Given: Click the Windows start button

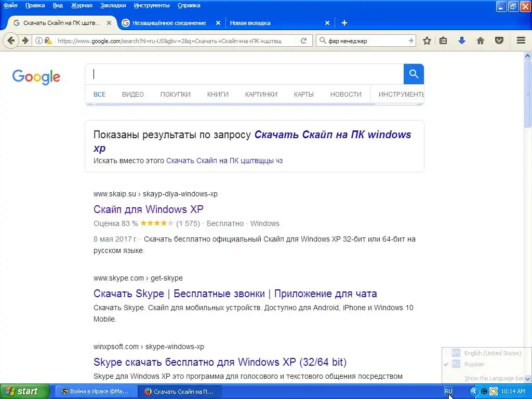Looking at the screenshot, I should tap(24, 391).
